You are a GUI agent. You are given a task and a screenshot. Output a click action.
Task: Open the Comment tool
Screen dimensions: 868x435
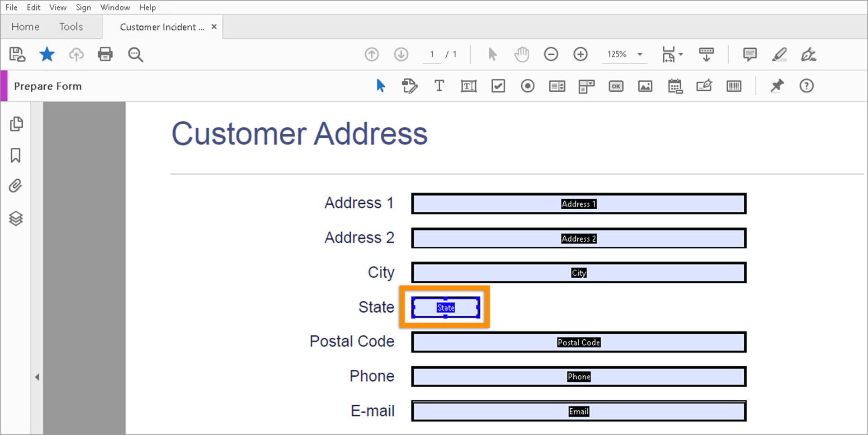[750, 54]
